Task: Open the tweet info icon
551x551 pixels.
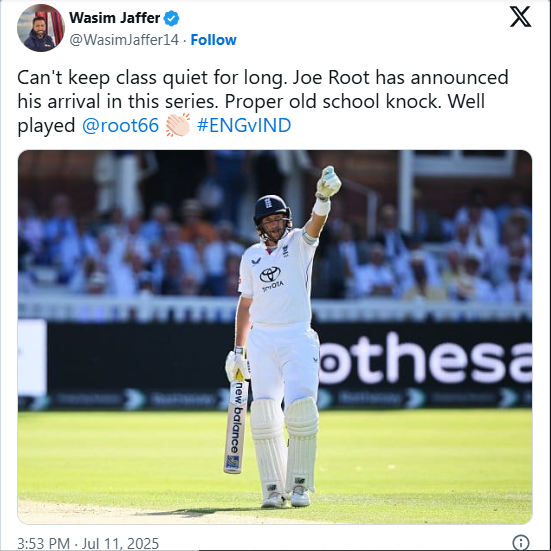Action: point(521,542)
